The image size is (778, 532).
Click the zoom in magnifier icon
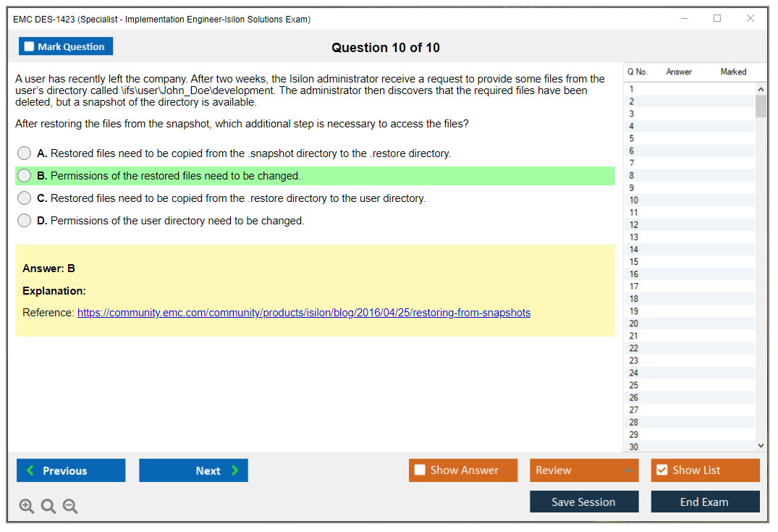tap(27, 506)
